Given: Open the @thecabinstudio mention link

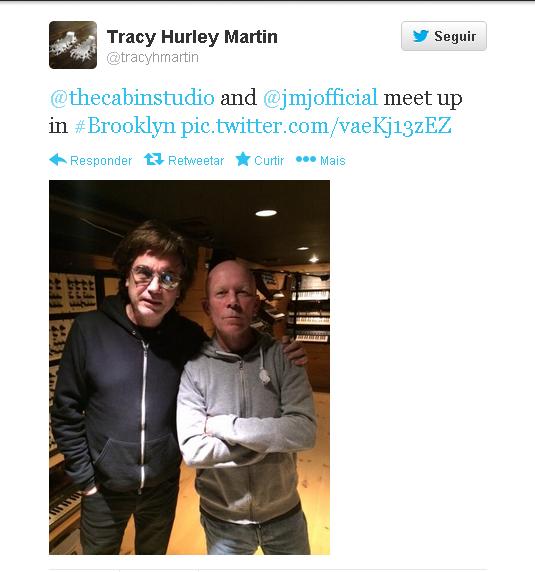Looking at the screenshot, I should tap(132, 98).
